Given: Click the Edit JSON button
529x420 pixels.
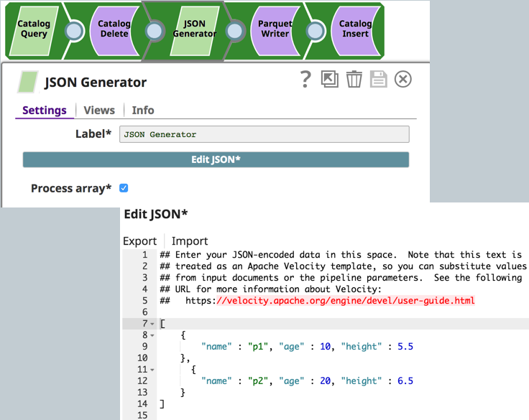Looking at the screenshot, I should click(216, 159).
